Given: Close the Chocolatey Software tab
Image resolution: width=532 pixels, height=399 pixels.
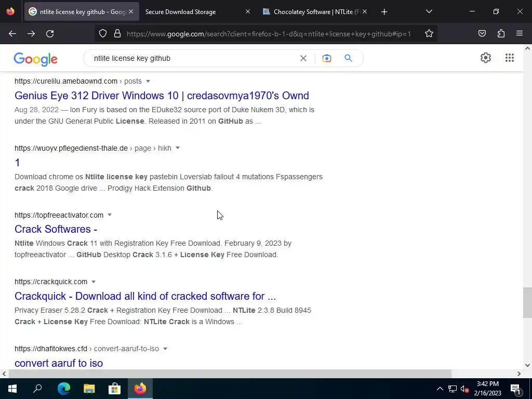Looking at the screenshot, I should pos(364,11).
